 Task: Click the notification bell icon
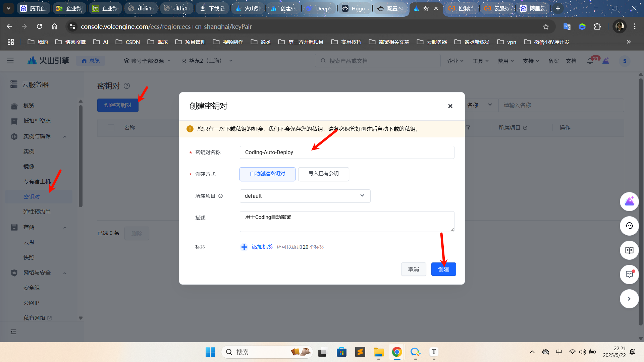(x=590, y=61)
